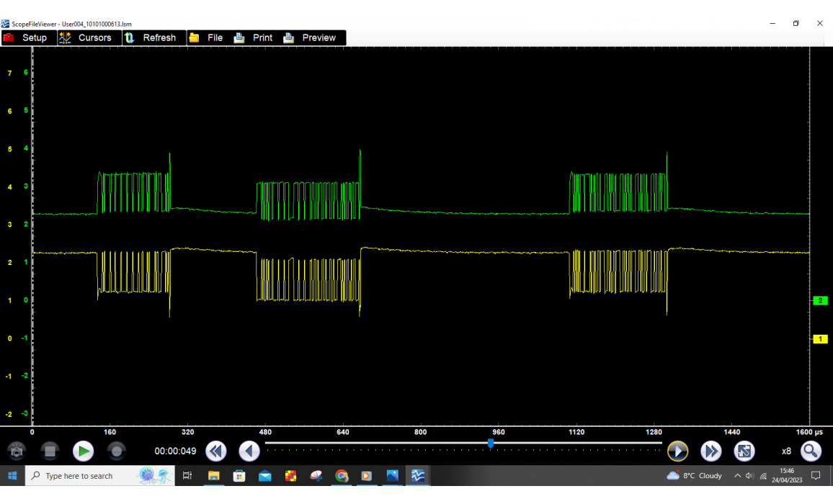Step forward one frame
The width and height of the screenshot is (833, 504).
point(677,451)
